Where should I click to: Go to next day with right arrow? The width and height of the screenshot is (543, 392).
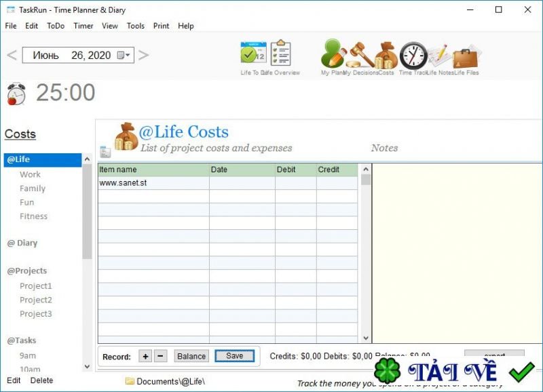pos(143,55)
